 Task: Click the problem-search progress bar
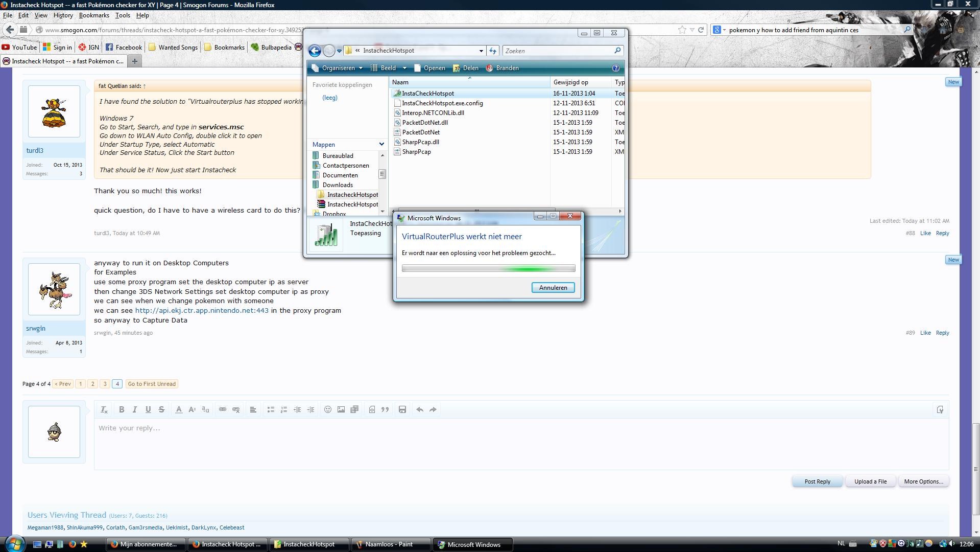coord(488,268)
